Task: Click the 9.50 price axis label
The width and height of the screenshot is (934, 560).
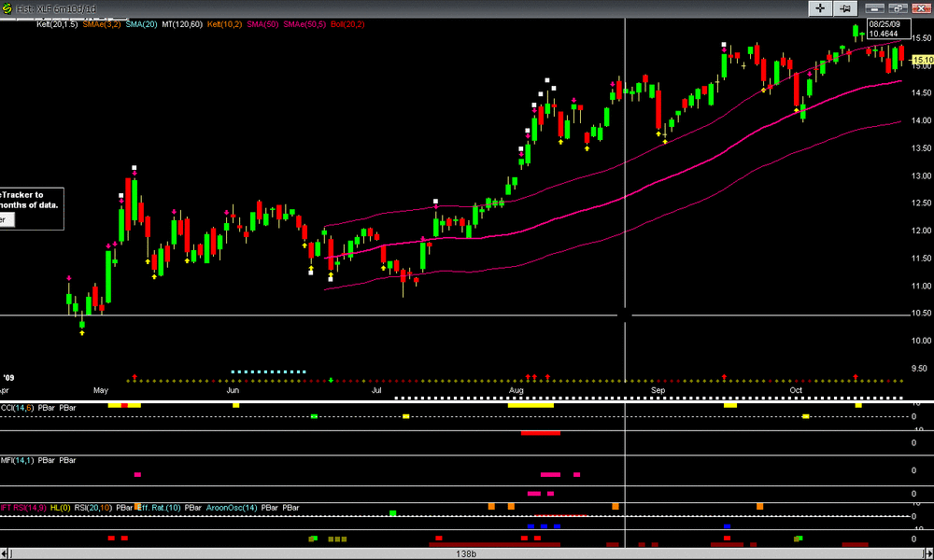Action: (922, 369)
